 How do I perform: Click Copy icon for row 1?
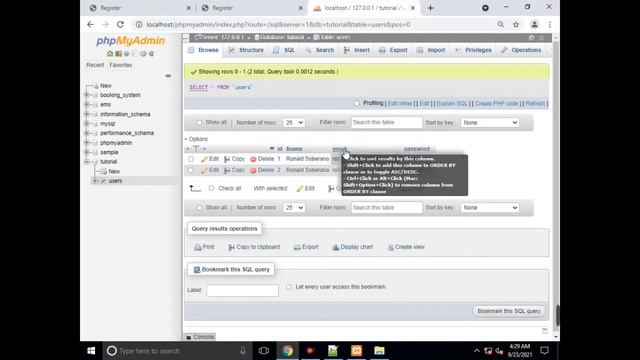click(227, 159)
